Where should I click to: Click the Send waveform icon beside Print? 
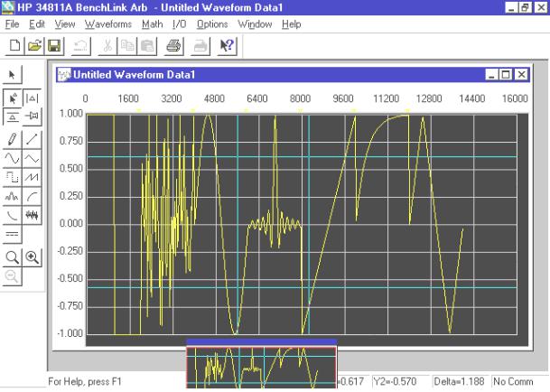(200, 46)
